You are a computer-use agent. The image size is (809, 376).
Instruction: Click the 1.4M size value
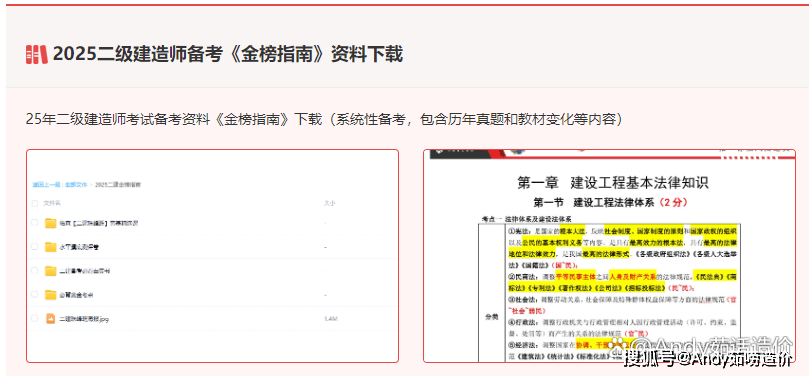331,319
